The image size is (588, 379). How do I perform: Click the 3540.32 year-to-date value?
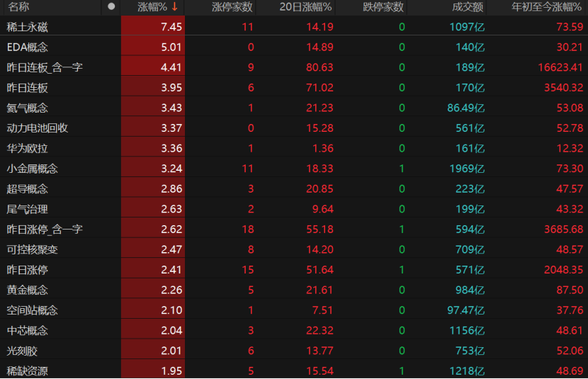[564, 88]
